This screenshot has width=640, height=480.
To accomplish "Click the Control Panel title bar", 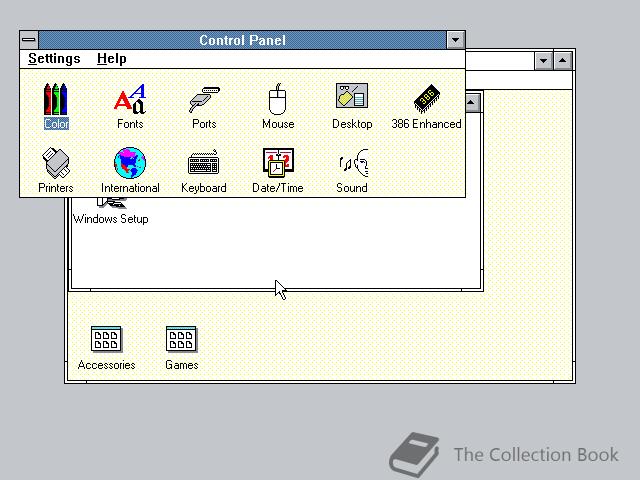I will tap(242, 40).
